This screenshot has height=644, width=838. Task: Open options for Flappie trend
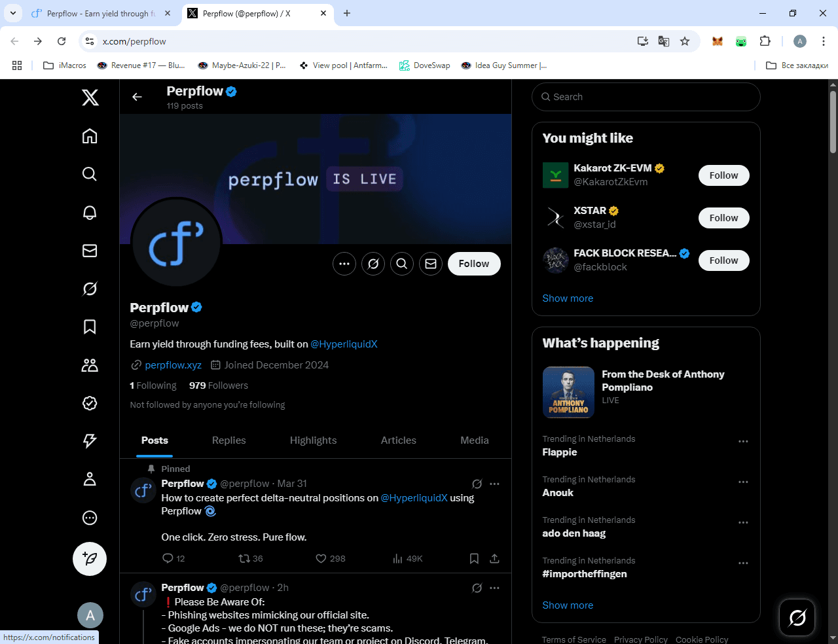point(743,441)
